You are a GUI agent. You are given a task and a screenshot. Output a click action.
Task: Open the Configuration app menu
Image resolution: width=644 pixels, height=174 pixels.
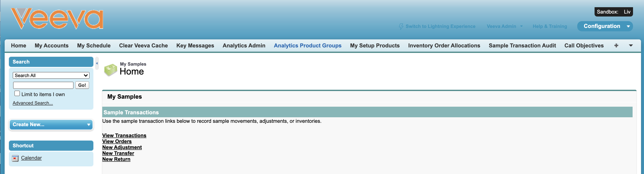[x=605, y=26]
